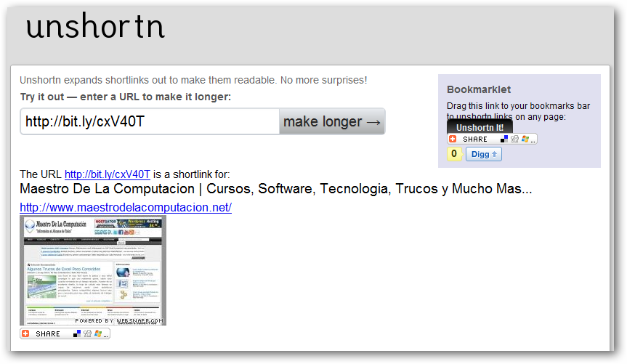Click SHARE label in share bar below thumbnail
Image resolution: width=627 pixels, height=364 pixels.
point(47,334)
